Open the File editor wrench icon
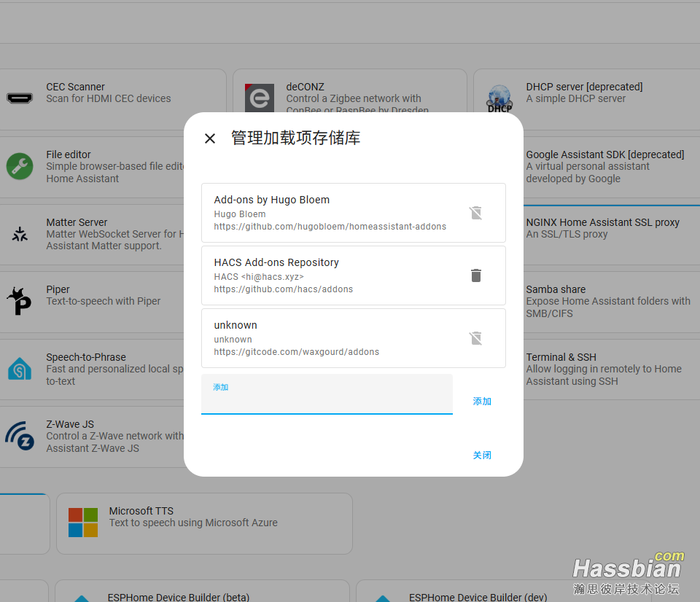The width and height of the screenshot is (700, 602). 20,166
